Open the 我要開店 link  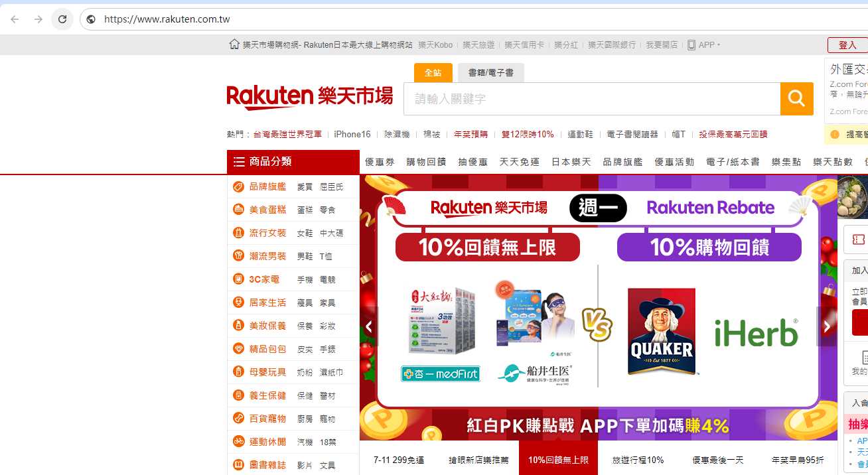click(x=662, y=45)
